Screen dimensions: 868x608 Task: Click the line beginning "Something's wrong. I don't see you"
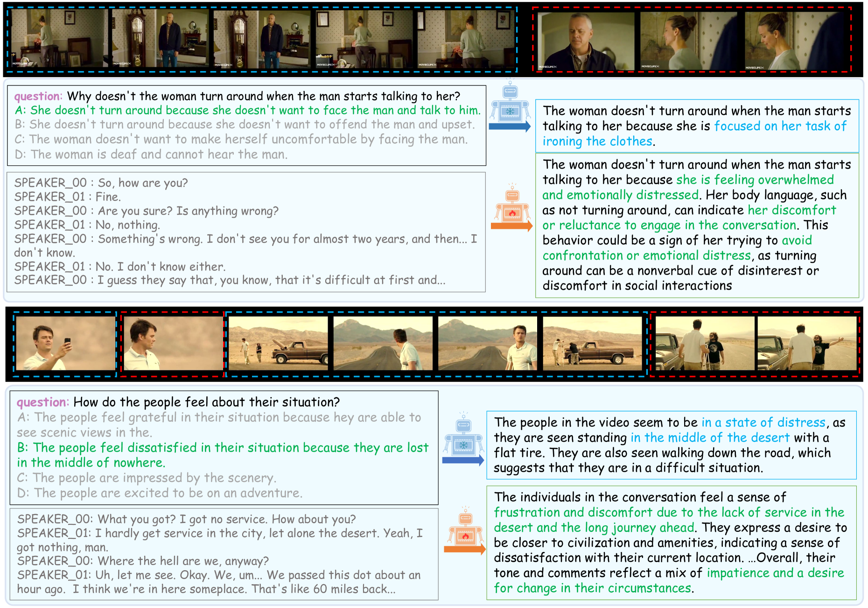coord(245,246)
